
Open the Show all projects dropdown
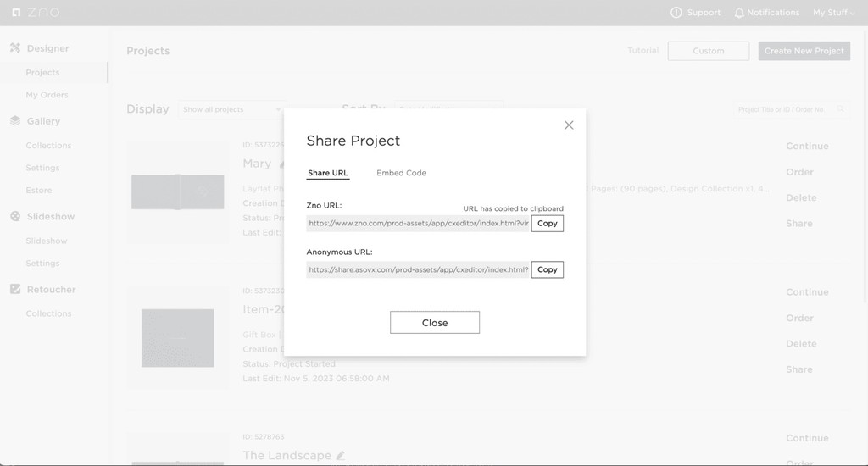[x=232, y=109]
